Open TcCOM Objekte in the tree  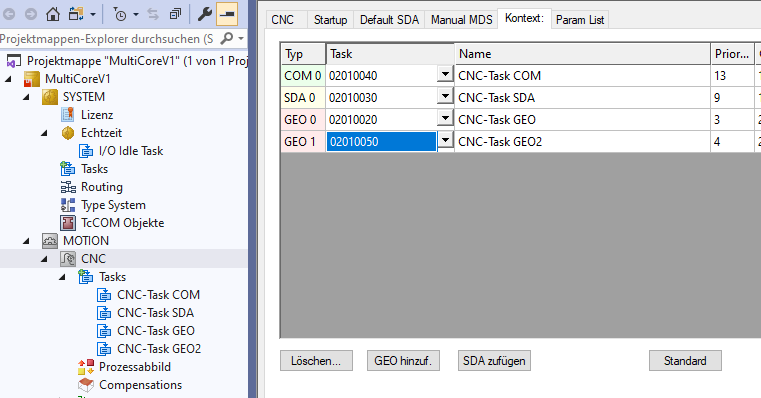click(122, 223)
